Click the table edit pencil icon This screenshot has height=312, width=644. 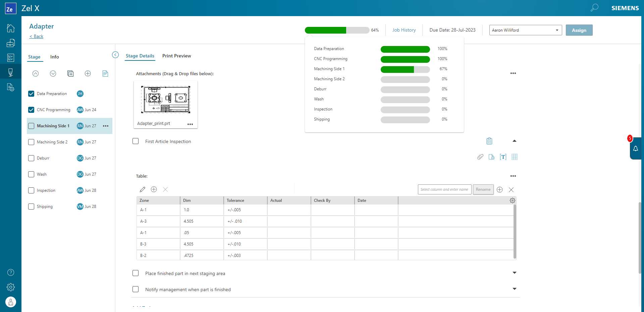click(x=143, y=189)
